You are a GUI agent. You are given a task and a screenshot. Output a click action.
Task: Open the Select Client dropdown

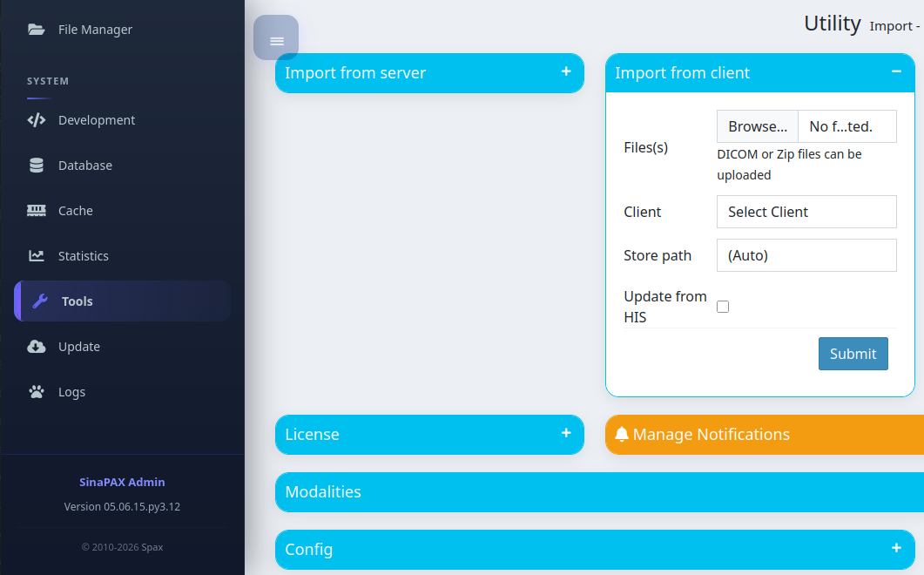point(806,212)
